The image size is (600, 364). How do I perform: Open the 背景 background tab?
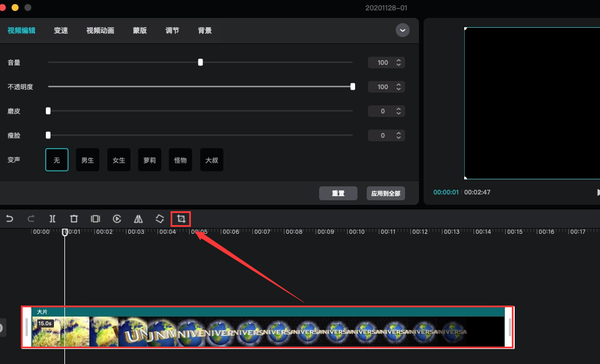click(205, 31)
